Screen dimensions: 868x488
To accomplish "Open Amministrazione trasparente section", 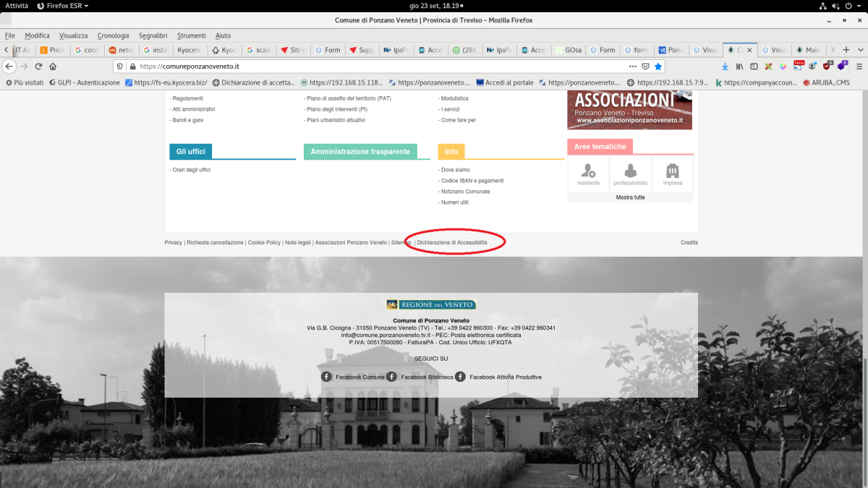I will 360,152.
